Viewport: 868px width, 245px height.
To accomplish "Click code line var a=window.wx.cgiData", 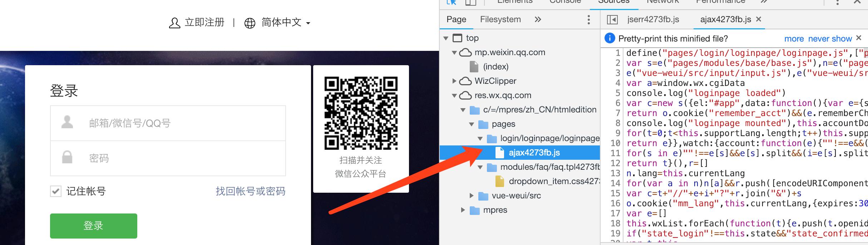I will click(x=686, y=83).
